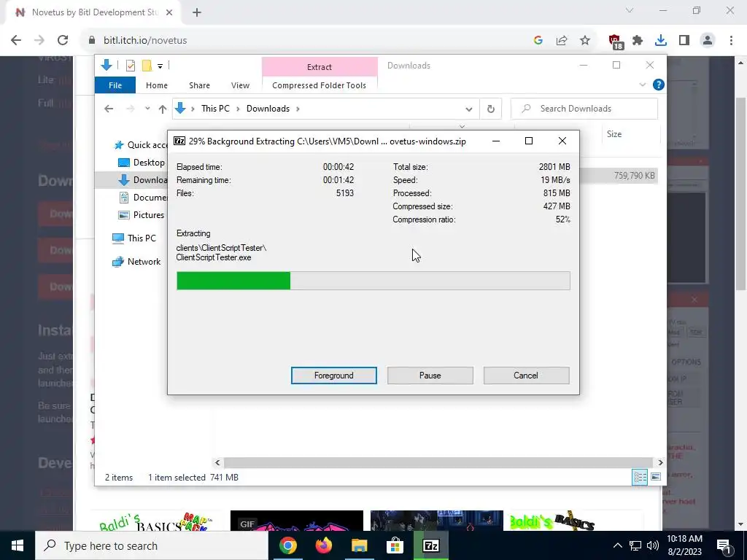Open Microsoft Store from taskbar
Image resolution: width=747 pixels, height=560 pixels.
point(395,545)
